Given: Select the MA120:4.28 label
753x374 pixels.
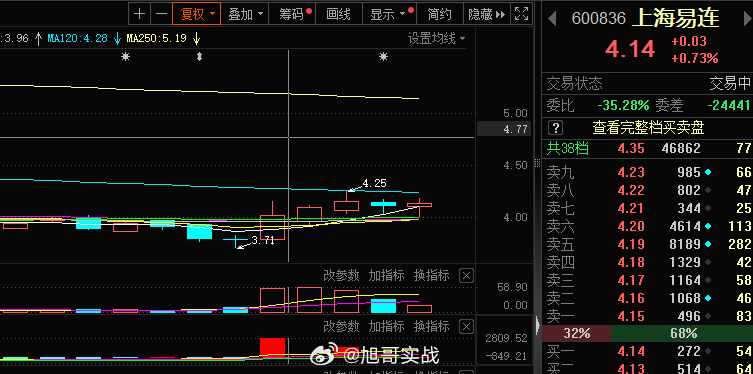Looking at the screenshot, I should coord(77,38).
